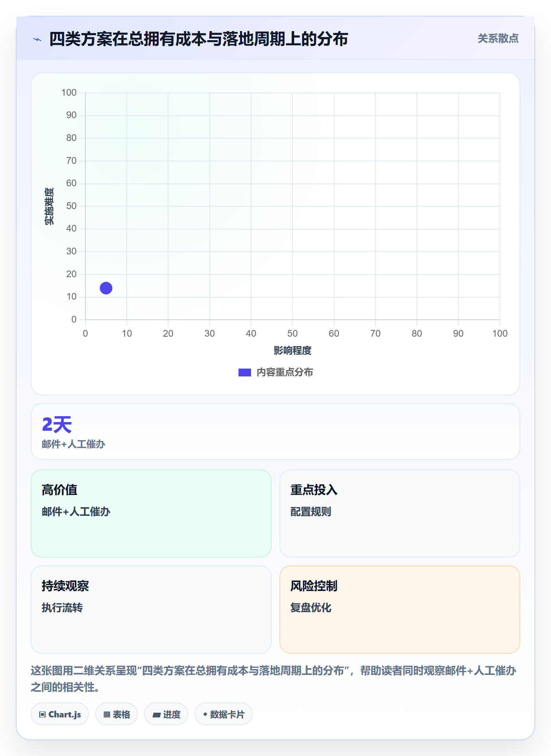This screenshot has width=551, height=756.
Task: Click the 100 tick label on the y-axis
Action: pos(69,93)
